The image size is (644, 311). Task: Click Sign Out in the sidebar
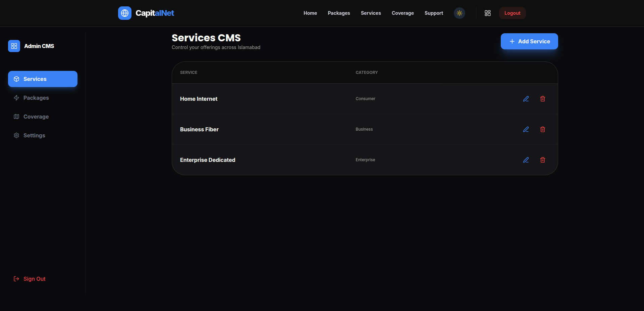click(x=30, y=279)
